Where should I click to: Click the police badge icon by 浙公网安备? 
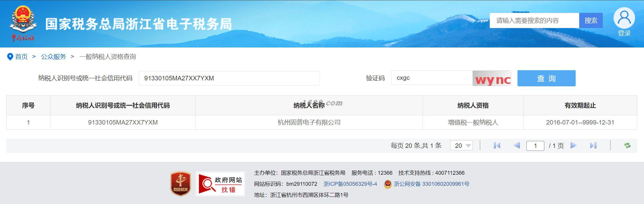[388, 184]
